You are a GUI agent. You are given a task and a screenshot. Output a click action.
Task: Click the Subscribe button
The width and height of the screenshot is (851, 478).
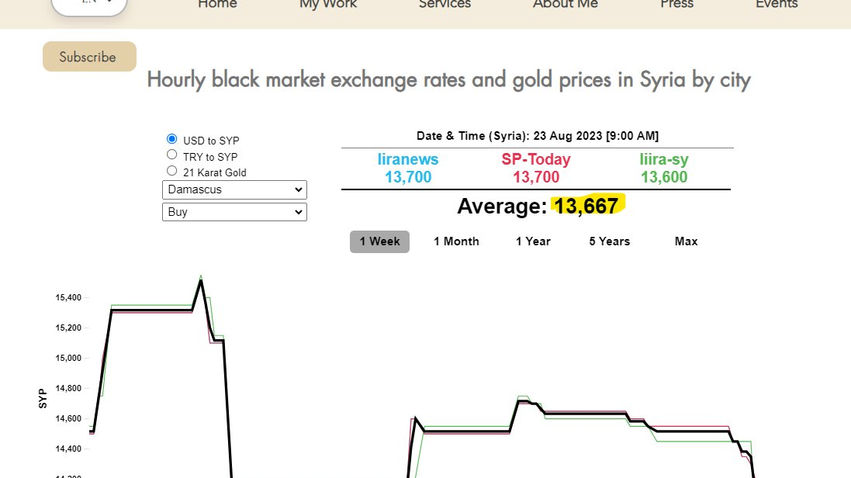(x=90, y=56)
